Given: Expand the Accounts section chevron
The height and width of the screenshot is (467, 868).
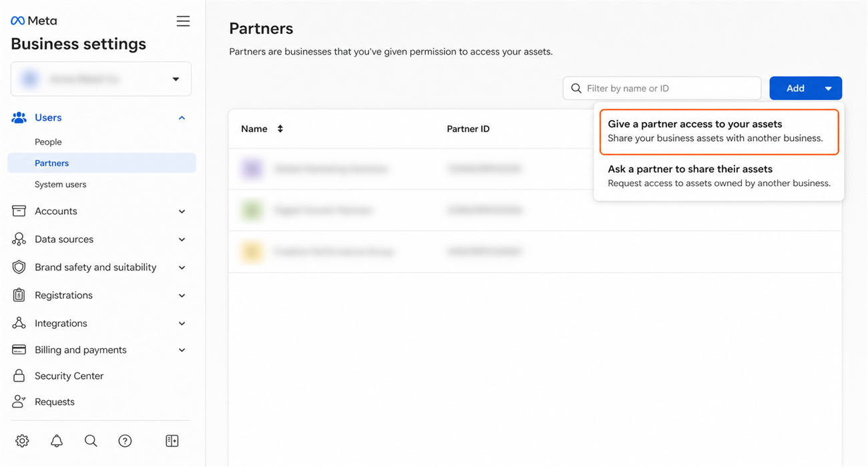Looking at the screenshot, I should [x=182, y=211].
